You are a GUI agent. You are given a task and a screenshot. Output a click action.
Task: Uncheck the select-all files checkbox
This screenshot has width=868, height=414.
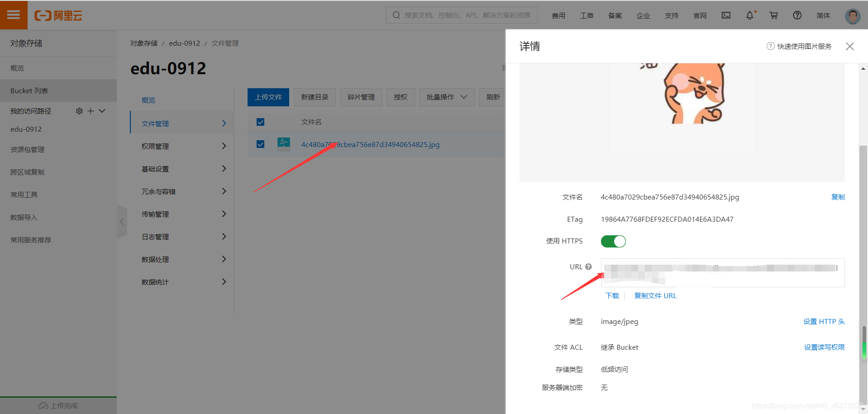(x=260, y=122)
